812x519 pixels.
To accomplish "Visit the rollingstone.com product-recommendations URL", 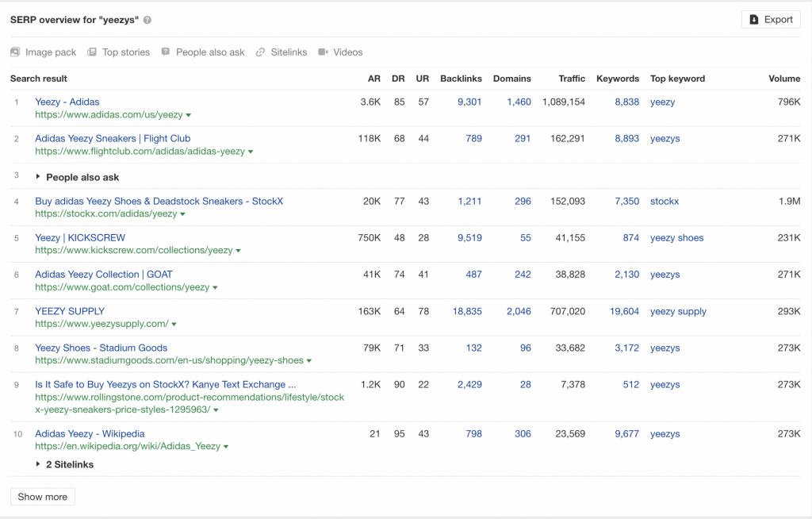I will coord(190,403).
